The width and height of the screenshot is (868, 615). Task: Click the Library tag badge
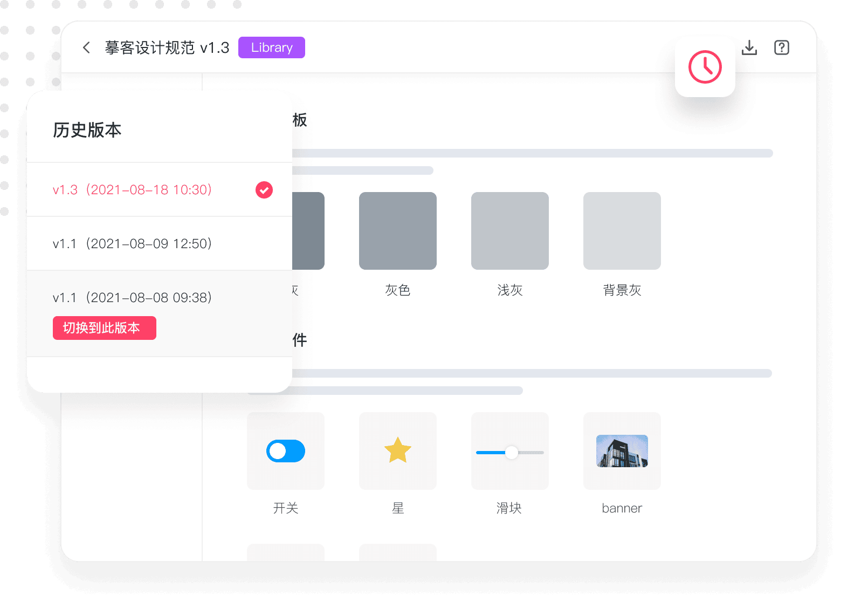[x=272, y=47]
